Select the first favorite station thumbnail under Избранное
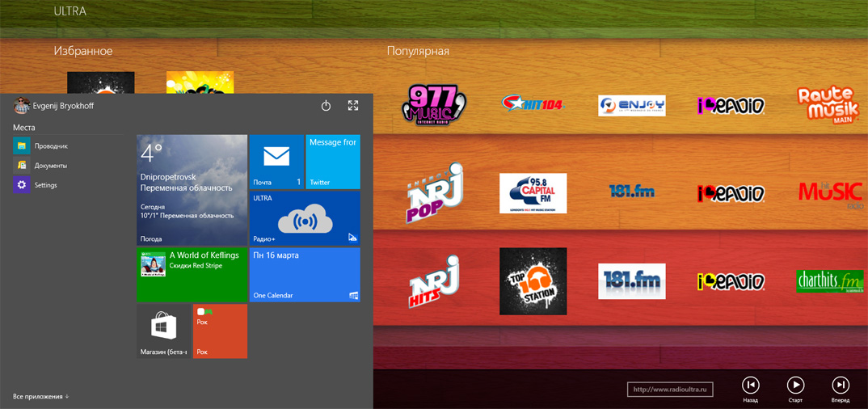Viewport: 868px width, 409px height. pyautogui.click(x=101, y=82)
